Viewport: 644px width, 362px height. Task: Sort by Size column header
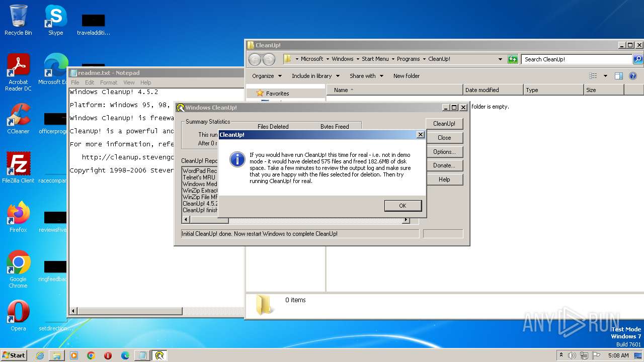pyautogui.click(x=604, y=90)
